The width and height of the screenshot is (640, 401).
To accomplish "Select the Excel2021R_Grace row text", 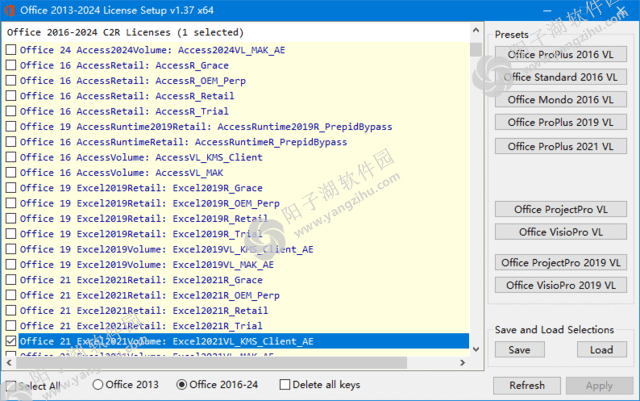I will click(141, 280).
